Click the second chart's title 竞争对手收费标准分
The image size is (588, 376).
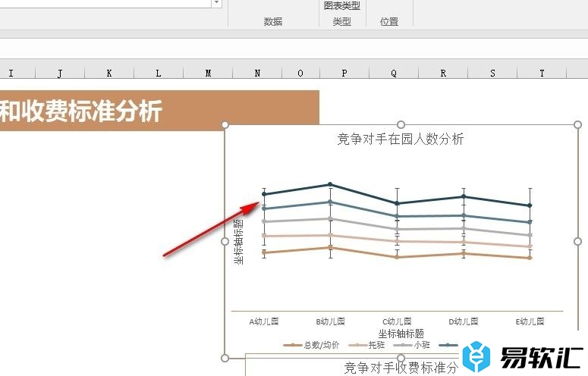tap(401, 368)
